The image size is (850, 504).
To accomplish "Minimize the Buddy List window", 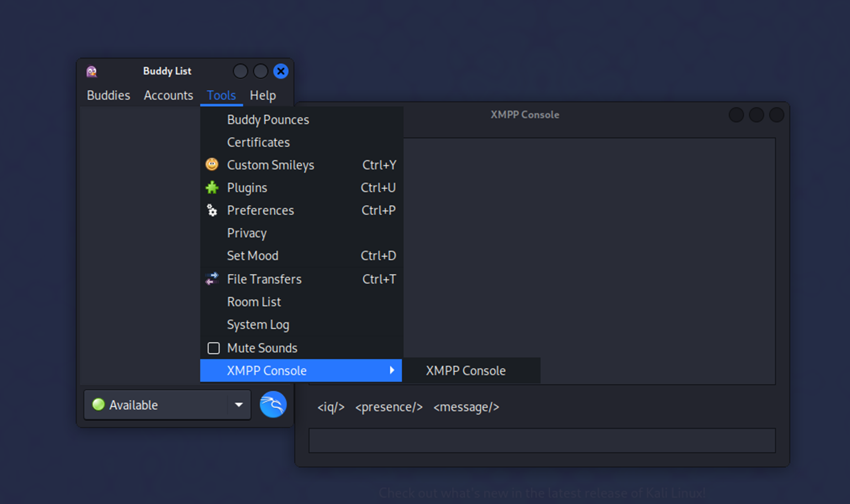I will point(240,71).
